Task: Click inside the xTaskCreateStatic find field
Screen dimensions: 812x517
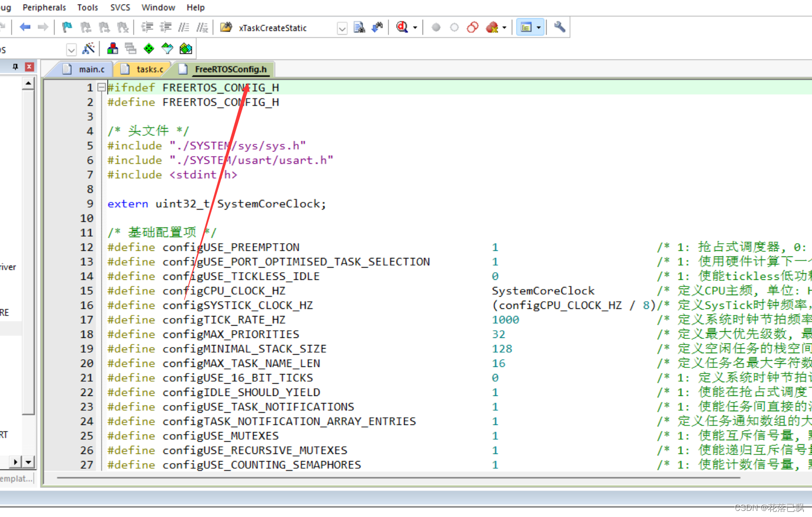Action: [x=286, y=28]
